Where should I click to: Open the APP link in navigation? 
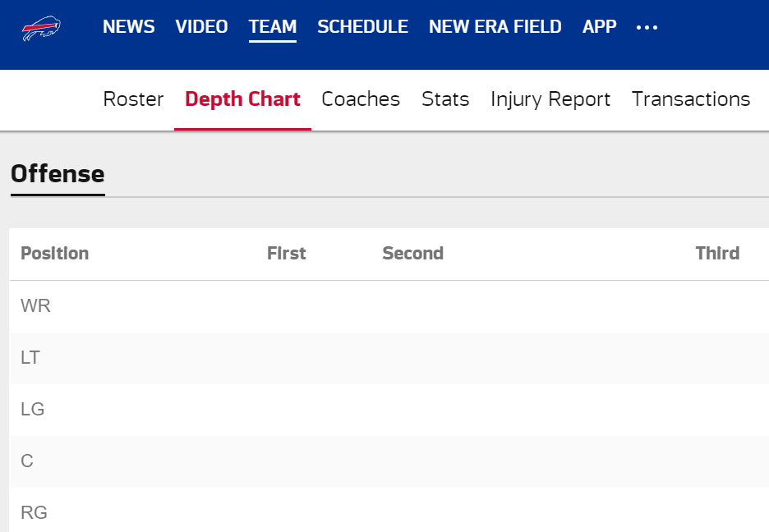click(x=599, y=26)
